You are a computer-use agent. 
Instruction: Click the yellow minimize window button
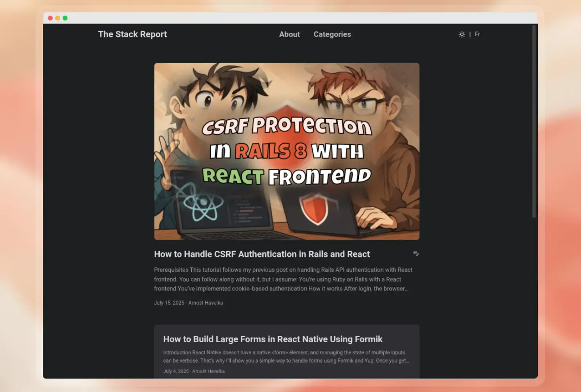click(57, 18)
